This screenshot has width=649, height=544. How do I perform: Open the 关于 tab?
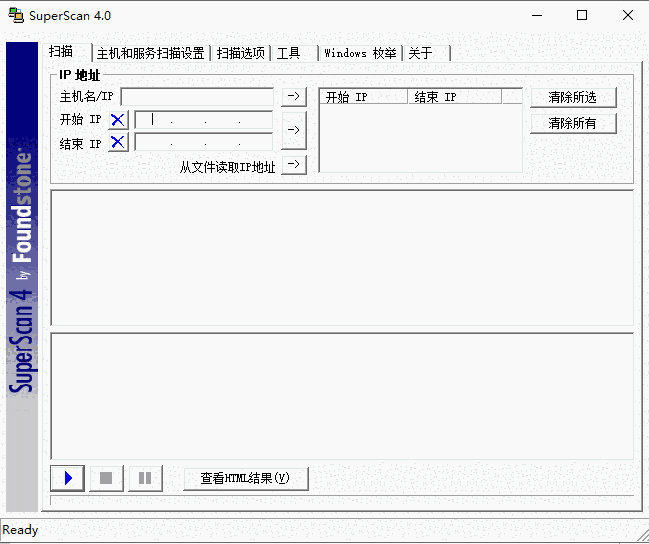[426, 53]
